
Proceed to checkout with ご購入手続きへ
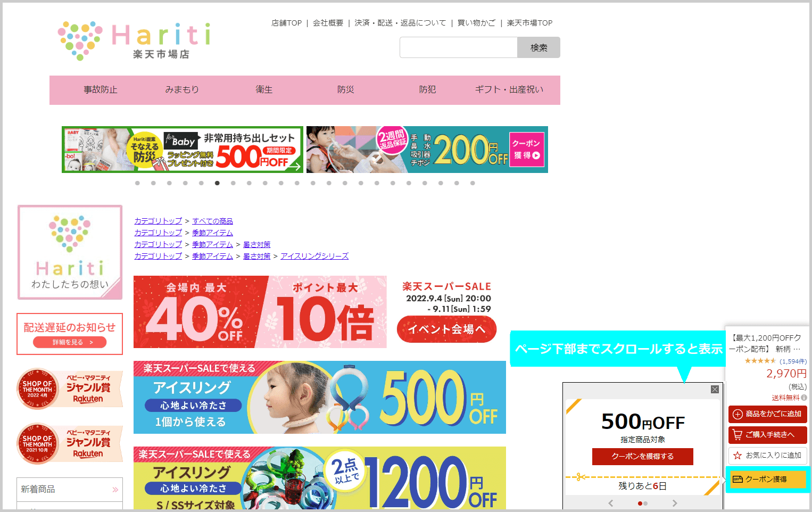(x=767, y=435)
